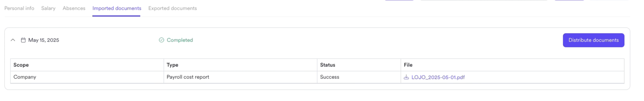Open the Personal info tab

19,8
